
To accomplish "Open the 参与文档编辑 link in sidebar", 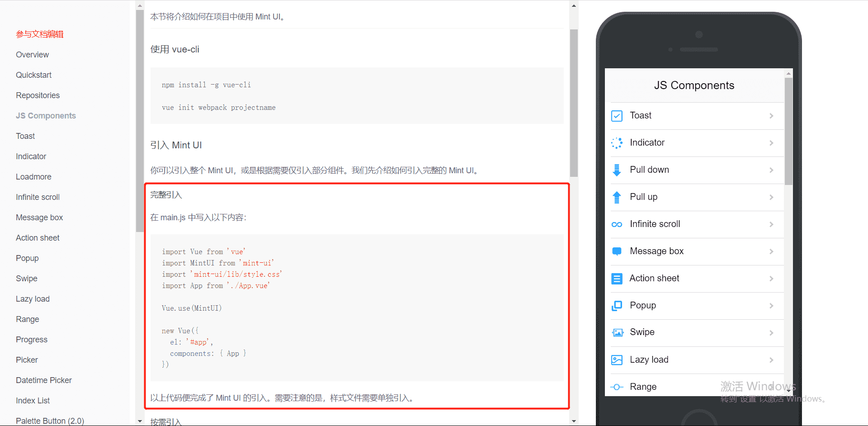I will [40, 34].
